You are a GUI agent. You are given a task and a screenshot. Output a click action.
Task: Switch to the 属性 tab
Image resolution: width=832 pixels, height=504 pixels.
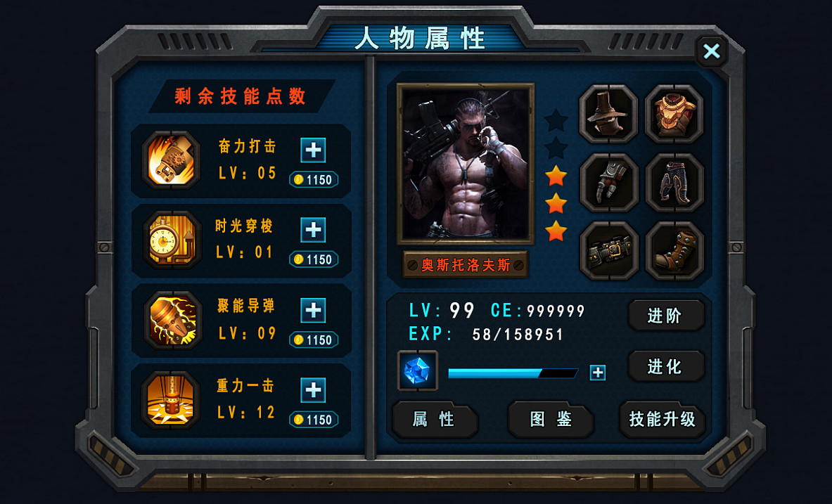click(x=435, y=419)
